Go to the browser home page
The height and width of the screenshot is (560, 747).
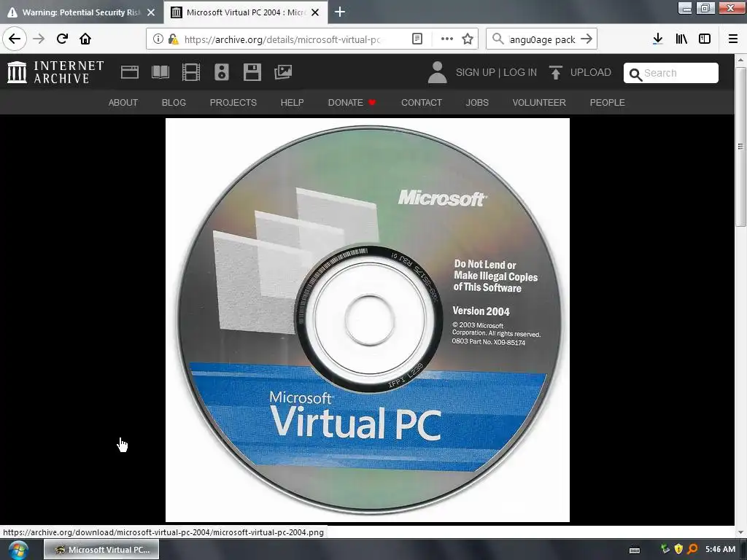click(85, 39)
